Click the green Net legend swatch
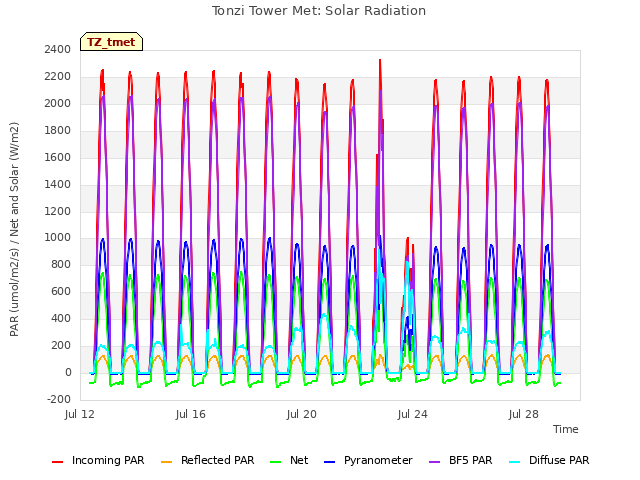 point(276,462)
